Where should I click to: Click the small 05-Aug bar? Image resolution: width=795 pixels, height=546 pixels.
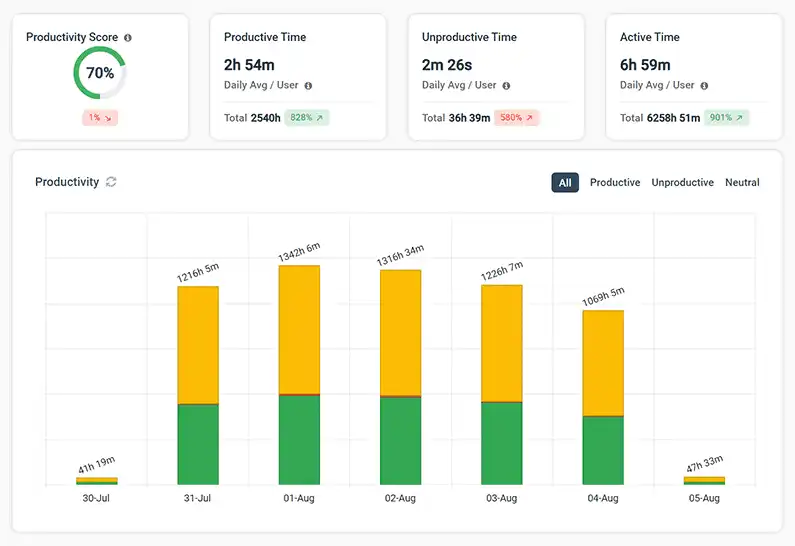(x=704, y=481)
